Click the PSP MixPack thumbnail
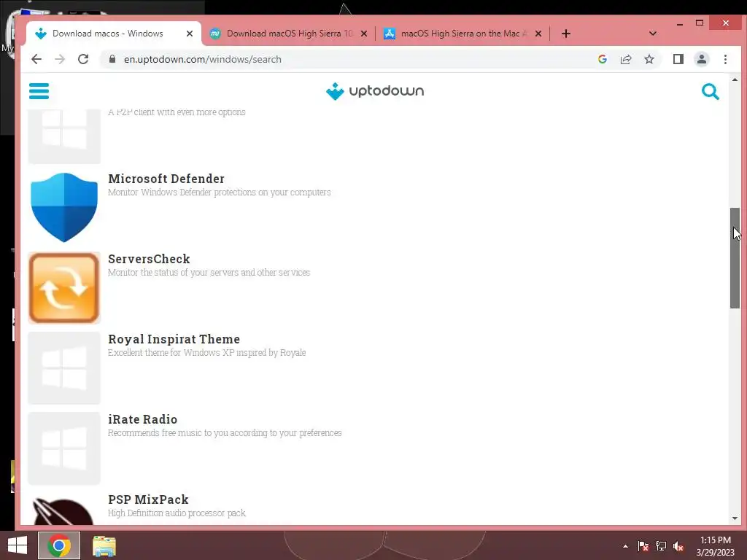The width and height of the screenshot is (747, 560). [64, 510]
